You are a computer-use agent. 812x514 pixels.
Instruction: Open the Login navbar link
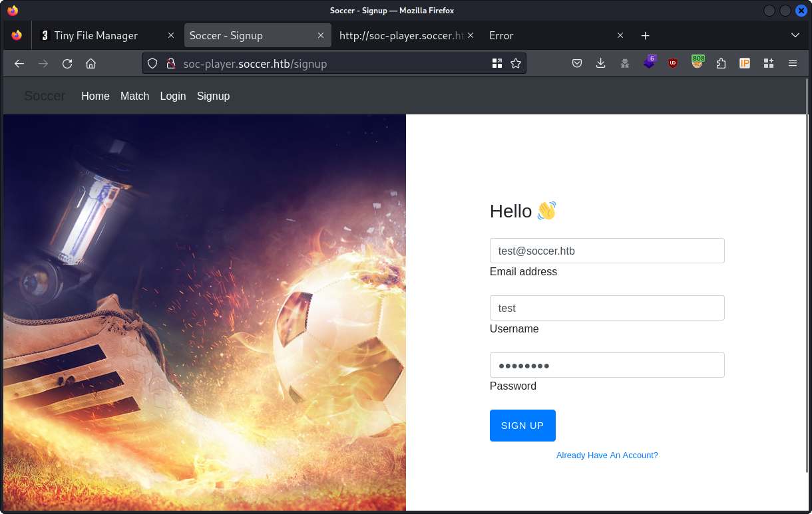pos(173,96)
